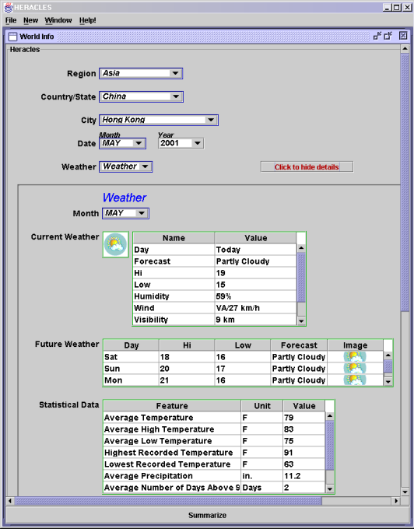414x532 pixels.
Task: Open the Window menu
Action: tap(58, 20)
